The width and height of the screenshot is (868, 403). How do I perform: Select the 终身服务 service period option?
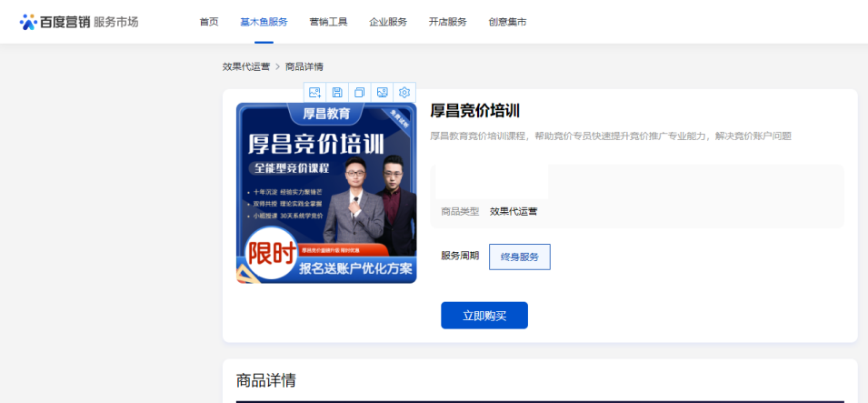pyautogui.click(x=520, y=257)
